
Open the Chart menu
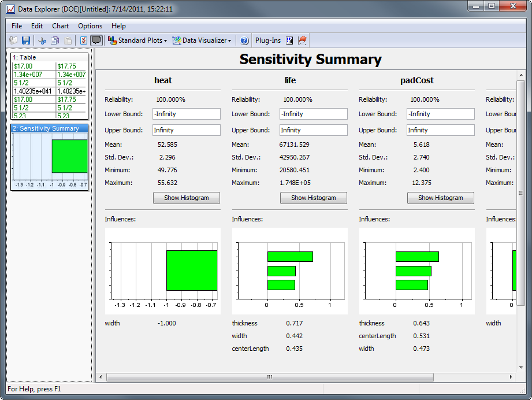(x=60, y=26)
